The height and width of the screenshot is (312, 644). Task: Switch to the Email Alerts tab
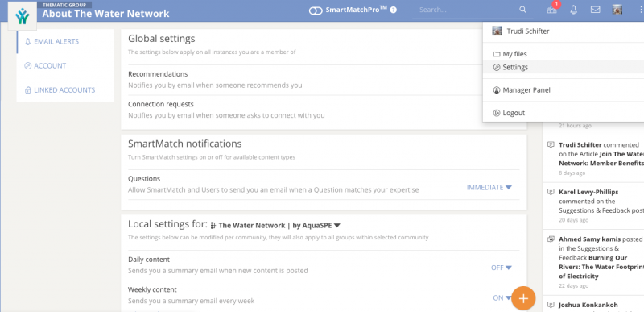coord(65,41)
